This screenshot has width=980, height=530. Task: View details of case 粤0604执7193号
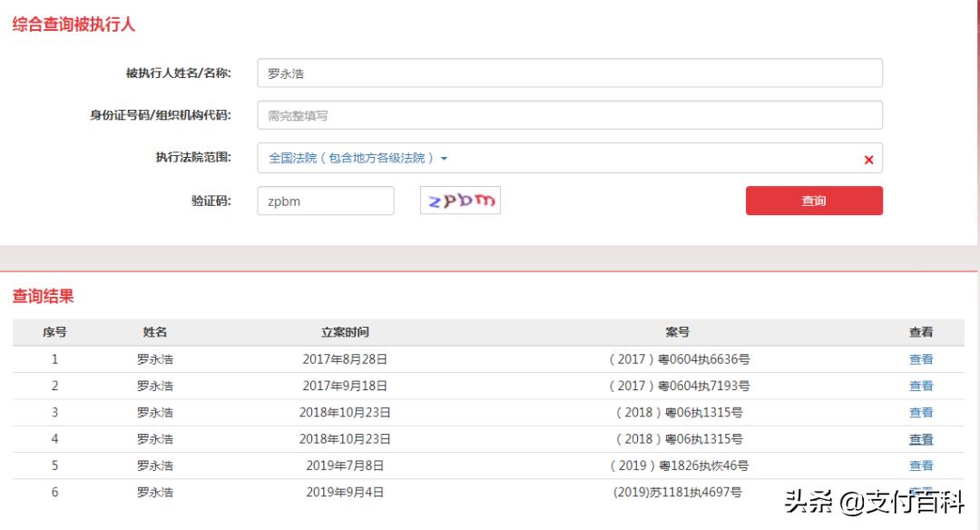(x=921, y=386)
